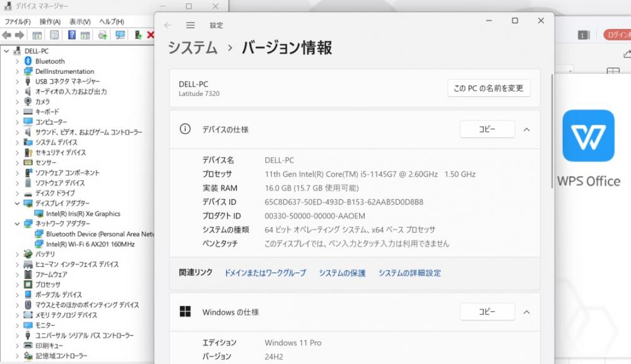This screenshot has width=631, height=364.
Task: Collapse the DELL-PC root node
Action: coord(6,51)
